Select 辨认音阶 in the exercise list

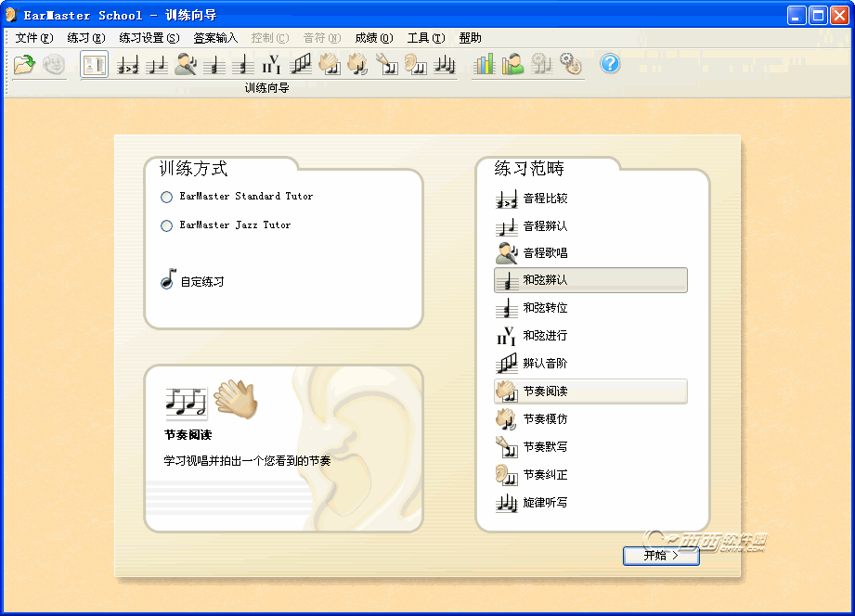(x=590, y=364)
